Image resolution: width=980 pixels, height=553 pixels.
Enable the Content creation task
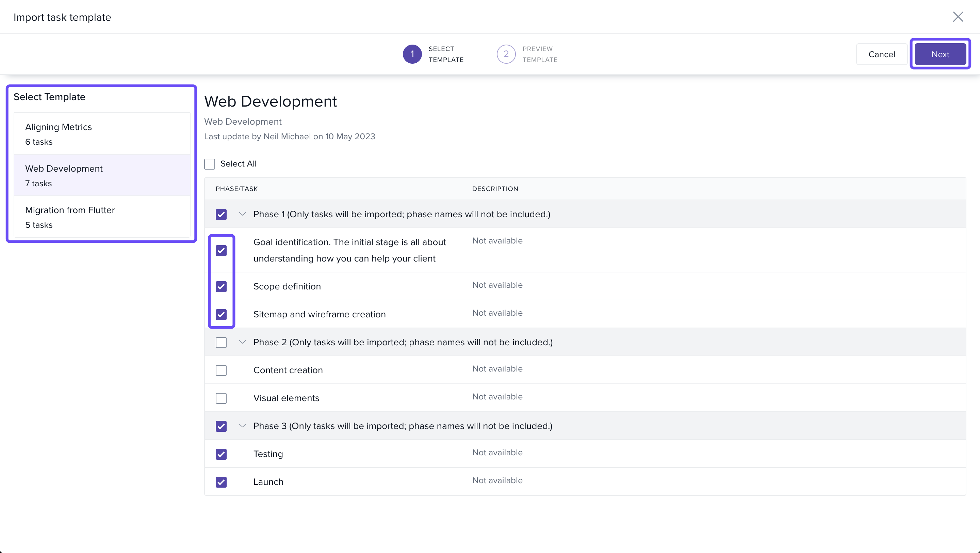pos(221,370)
